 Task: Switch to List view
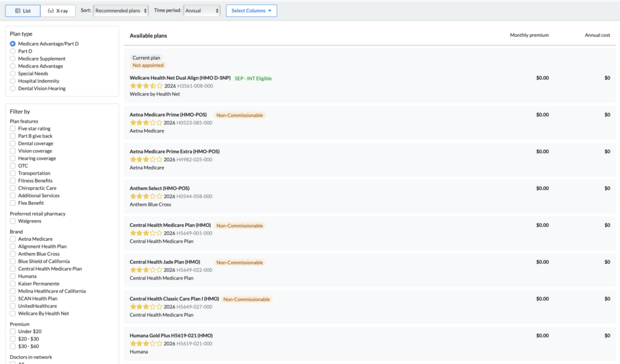coord(23,11)
